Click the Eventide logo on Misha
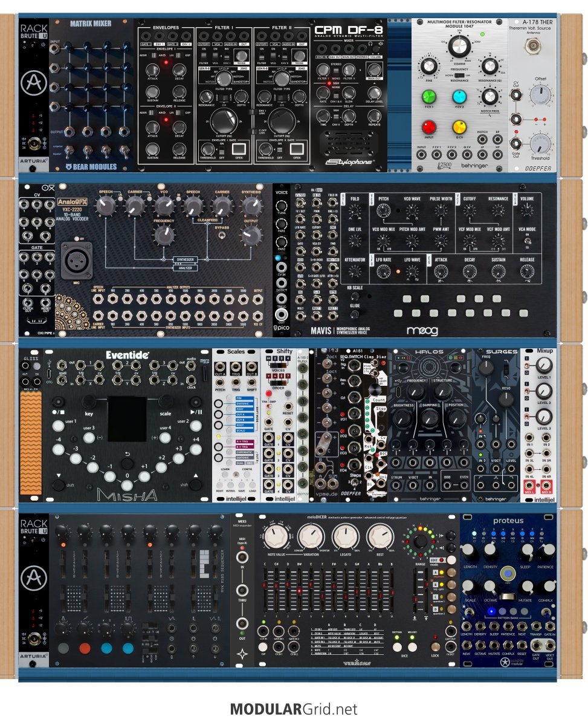The image size is (588, 722). pyautogui.click(x=127, y=355)
